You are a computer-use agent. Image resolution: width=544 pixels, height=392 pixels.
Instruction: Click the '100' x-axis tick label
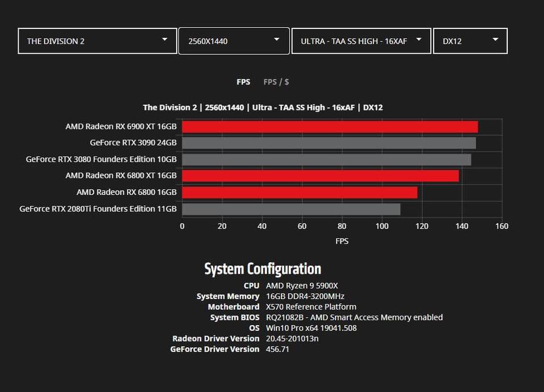point(382,226)
